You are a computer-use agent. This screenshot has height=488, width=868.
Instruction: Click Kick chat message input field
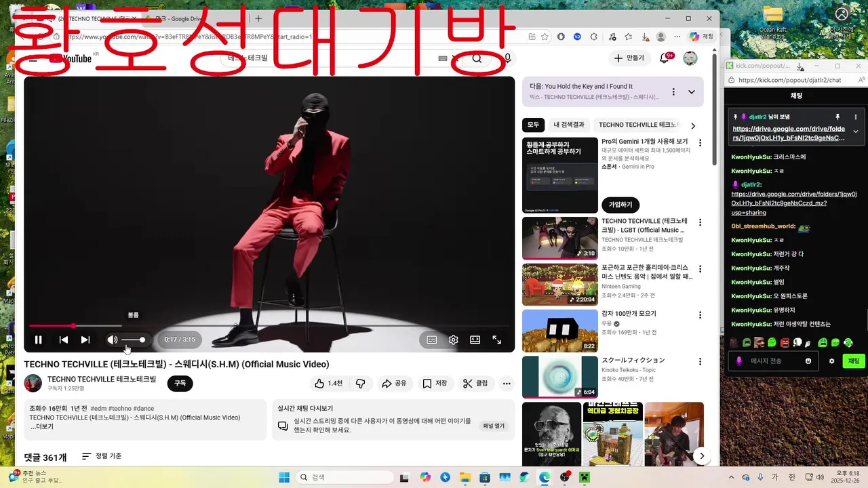pos(772,361)
